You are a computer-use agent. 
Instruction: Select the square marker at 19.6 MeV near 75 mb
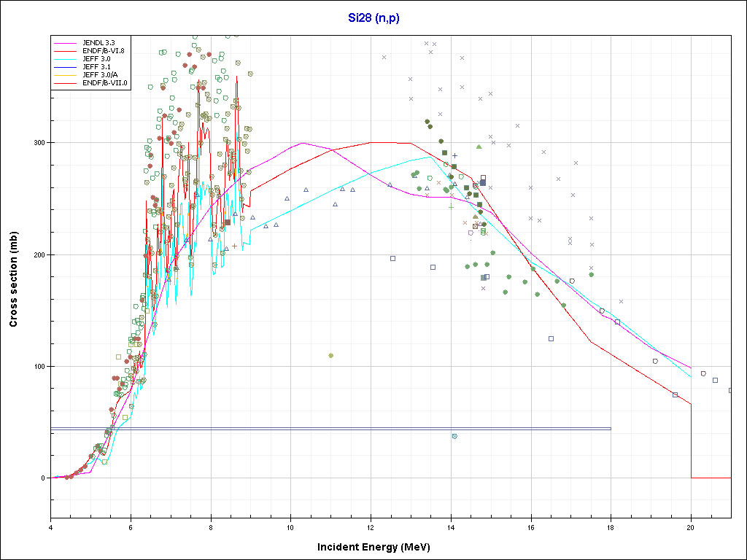click(x=675, y=394)
